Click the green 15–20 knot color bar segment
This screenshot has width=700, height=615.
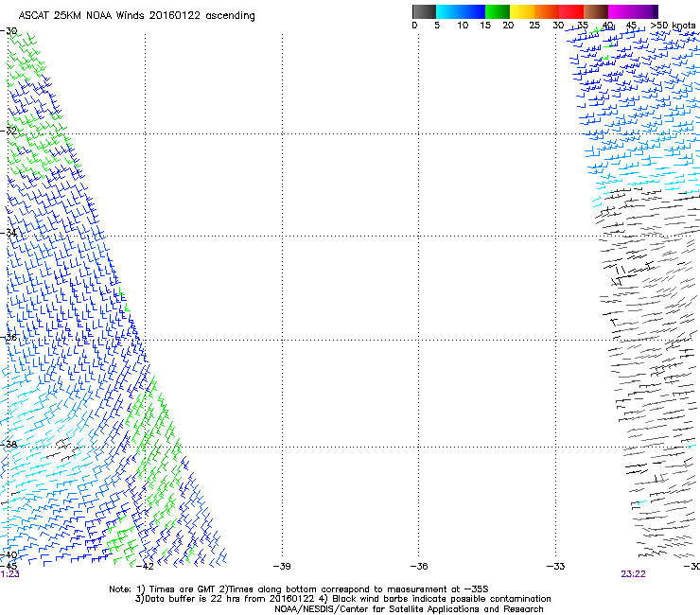(x=498, y=11)
